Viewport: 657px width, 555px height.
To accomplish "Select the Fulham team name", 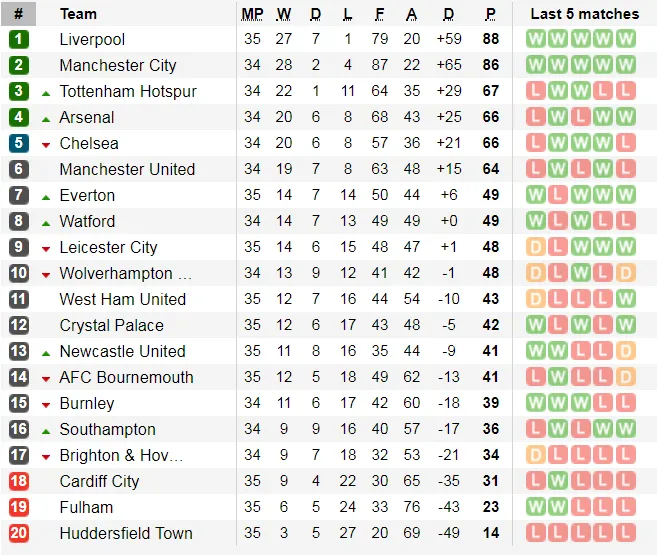I will [86, 507].
